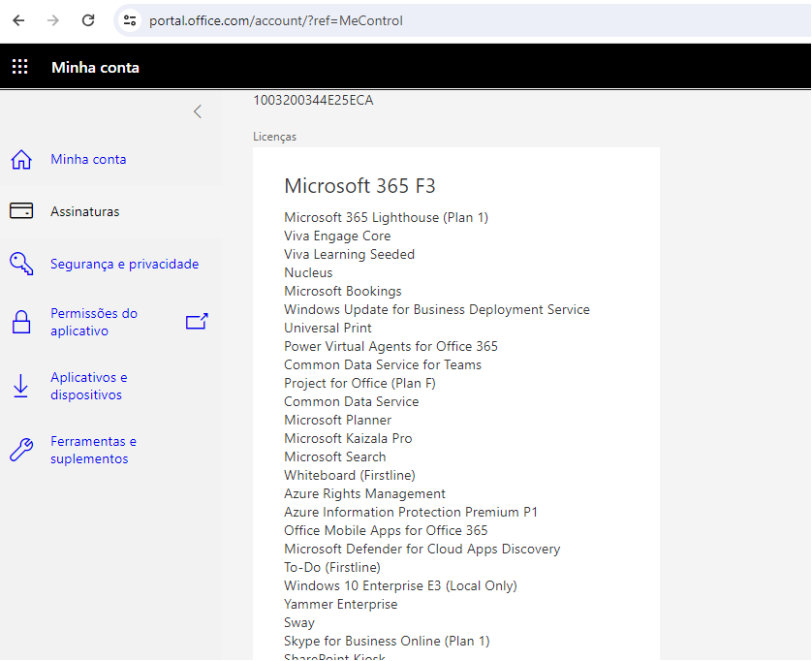
Task: Click Microsoft Kaizala Pro entry
Action: [348, 438]
